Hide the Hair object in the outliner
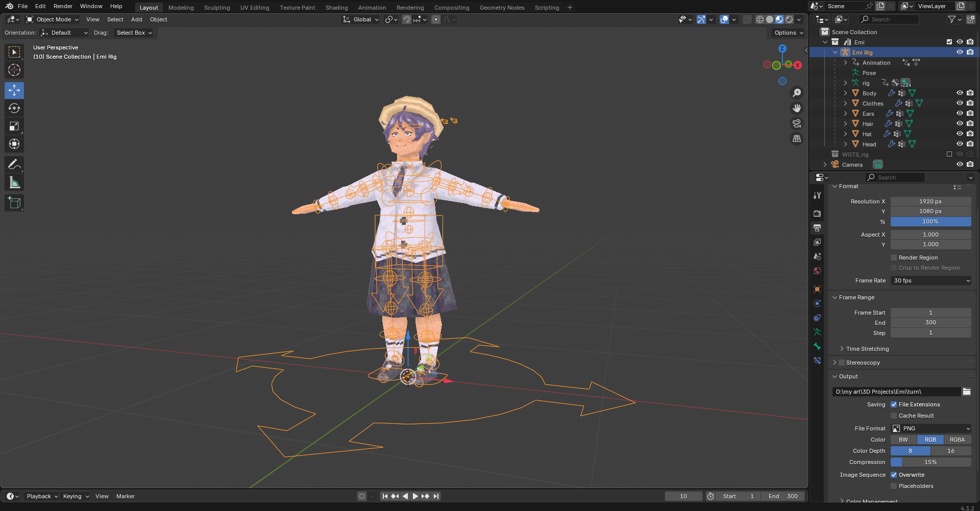The image size is (980, 511). pos(960,123)
